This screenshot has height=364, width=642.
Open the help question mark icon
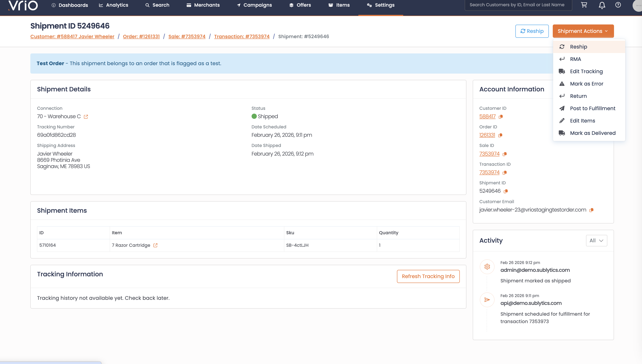click(x=618, y=5)
